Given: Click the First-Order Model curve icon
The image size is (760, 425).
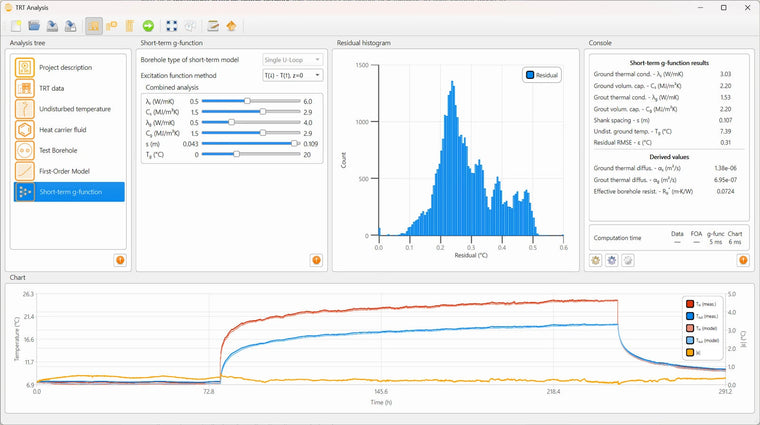Looking at the screenshot, I should tap(24, 171).
